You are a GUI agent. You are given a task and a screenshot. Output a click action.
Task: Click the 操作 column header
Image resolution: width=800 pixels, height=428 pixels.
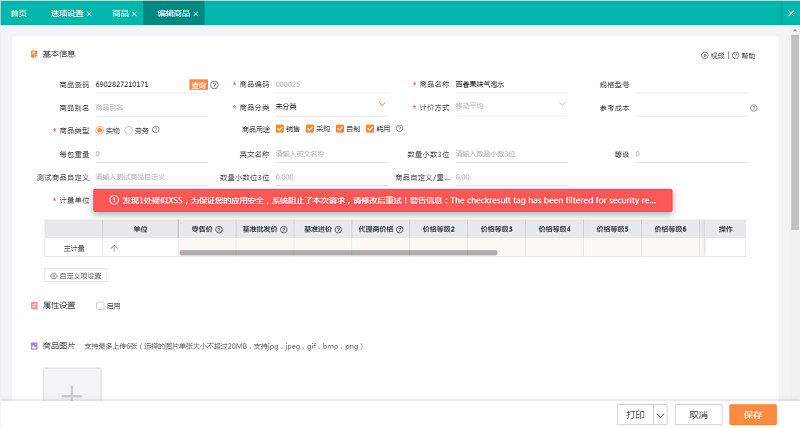pos(725,229)
